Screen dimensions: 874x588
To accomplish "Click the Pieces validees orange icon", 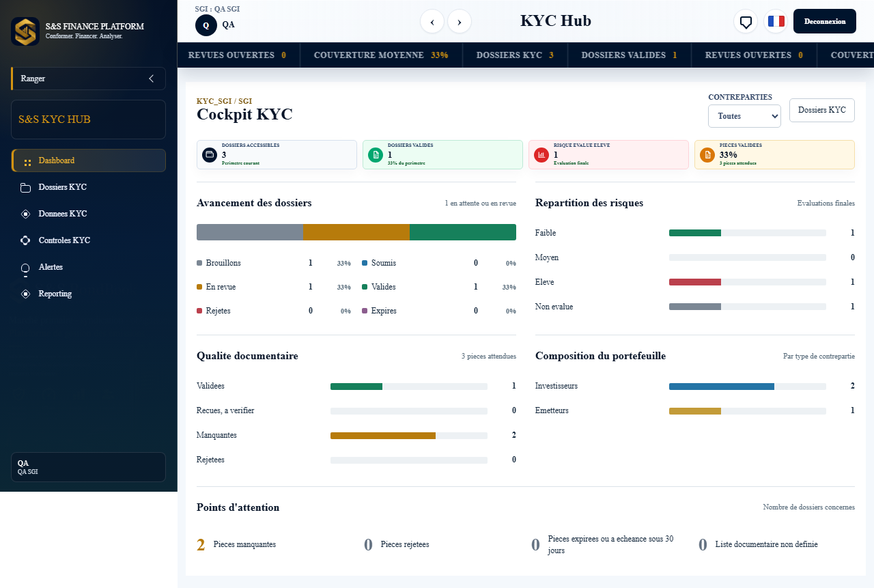I will pyautogui.click(x=707, y=155).
